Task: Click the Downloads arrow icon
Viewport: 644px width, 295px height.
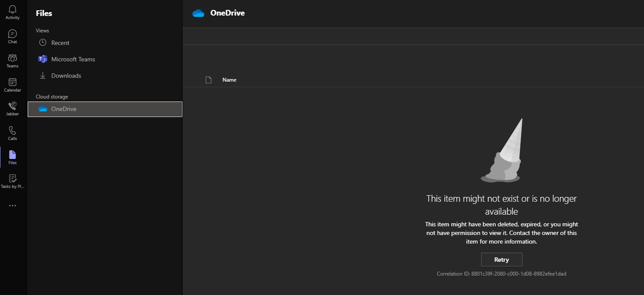Action: click(x=42, y=76)
